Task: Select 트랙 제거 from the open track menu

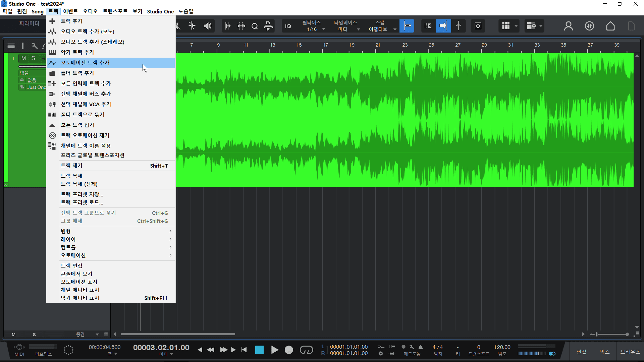Action: 72,165
